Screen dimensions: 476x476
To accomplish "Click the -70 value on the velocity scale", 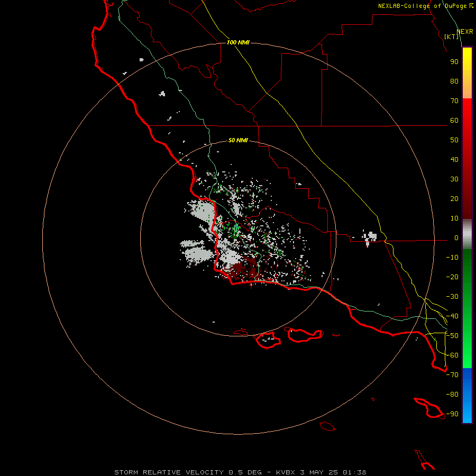I will pos(452,375).
